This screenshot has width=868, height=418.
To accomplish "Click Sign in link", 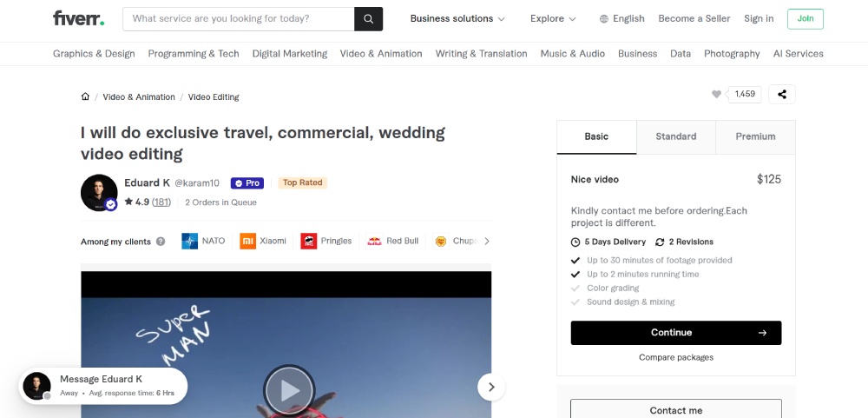I will point(759,19).
